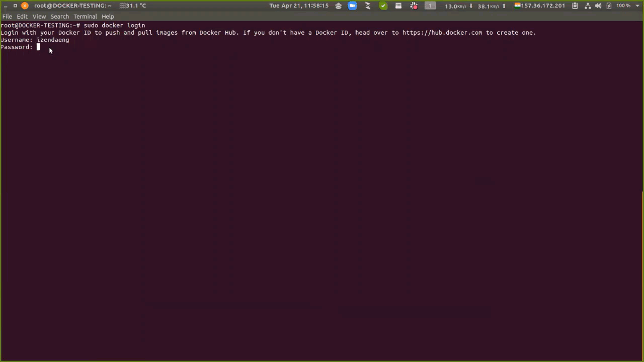Open the volume speaker indicator

click(x=598, y=6)
